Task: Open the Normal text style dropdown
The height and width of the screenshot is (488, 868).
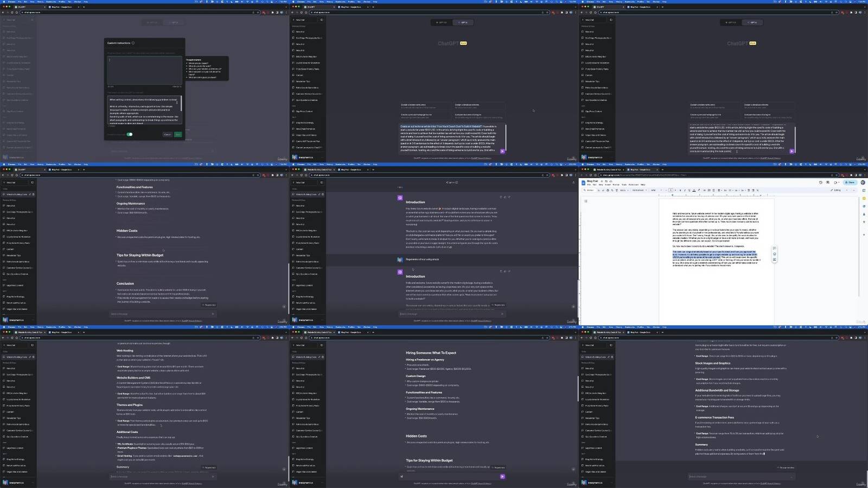Action: 639,190
